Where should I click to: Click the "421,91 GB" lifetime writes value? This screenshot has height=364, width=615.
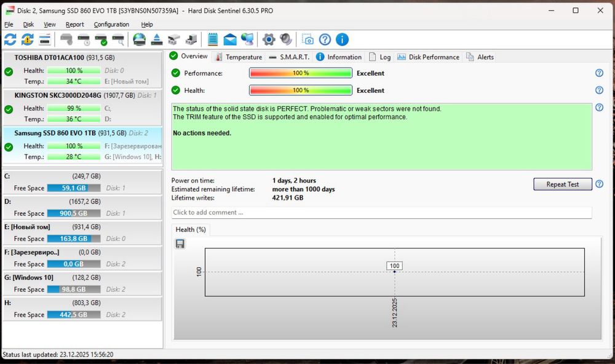pyautogui.click(x=287, y=198)
